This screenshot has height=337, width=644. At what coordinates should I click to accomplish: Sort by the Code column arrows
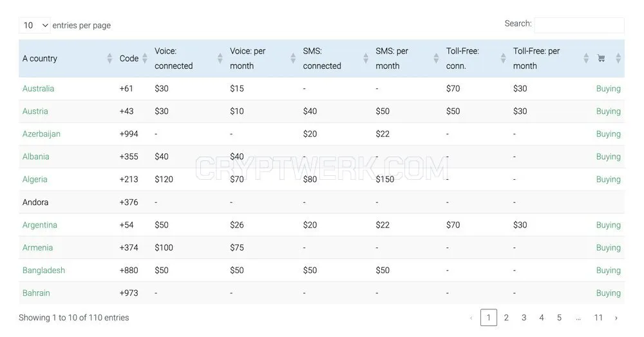[144, 59]
